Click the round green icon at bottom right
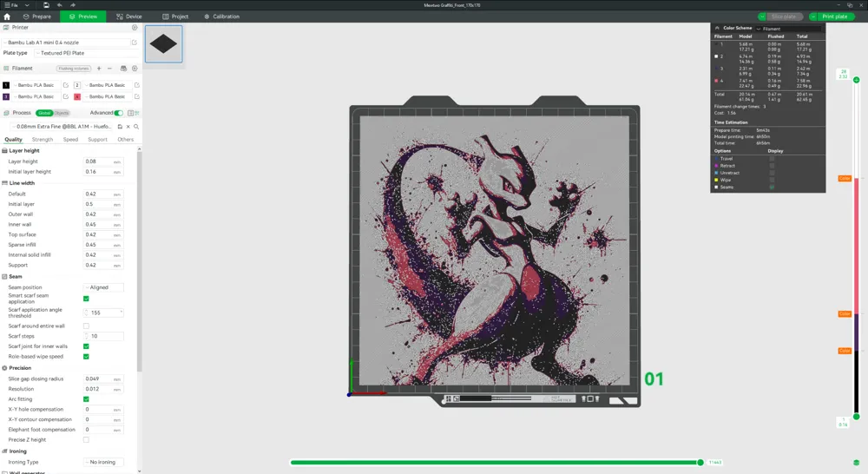This screenshot has width=868, height=474. coord(857,463)
